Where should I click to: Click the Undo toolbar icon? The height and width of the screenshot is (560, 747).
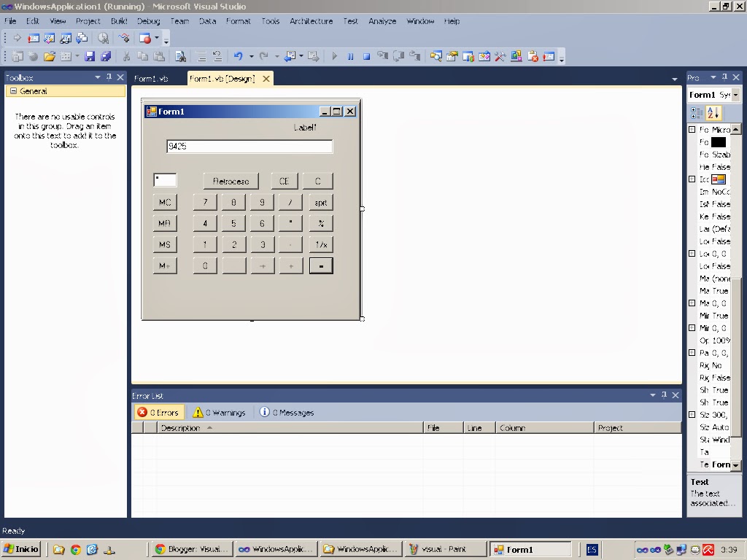click(238, 56)
